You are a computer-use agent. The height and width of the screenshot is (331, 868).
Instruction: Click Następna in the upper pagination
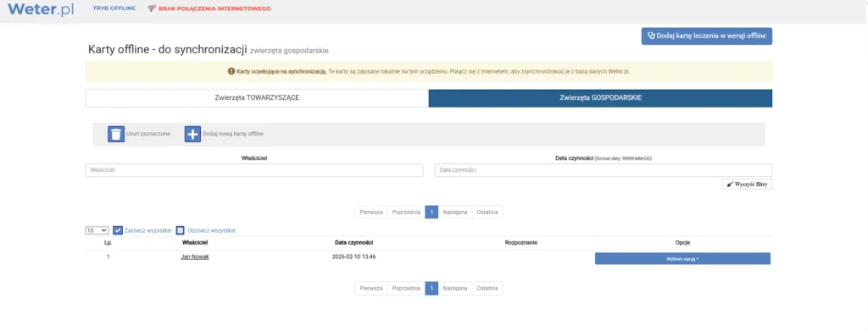pyautogui.click(x=455, y=212)
